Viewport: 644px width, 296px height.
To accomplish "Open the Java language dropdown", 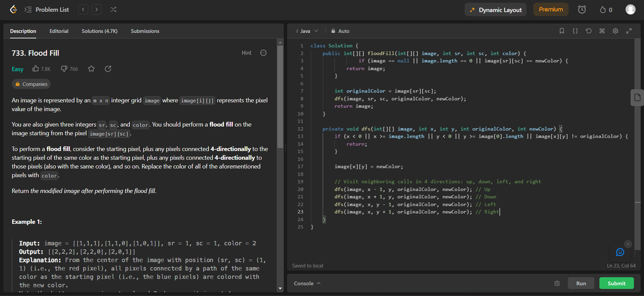I will click(x=307, y=31).
